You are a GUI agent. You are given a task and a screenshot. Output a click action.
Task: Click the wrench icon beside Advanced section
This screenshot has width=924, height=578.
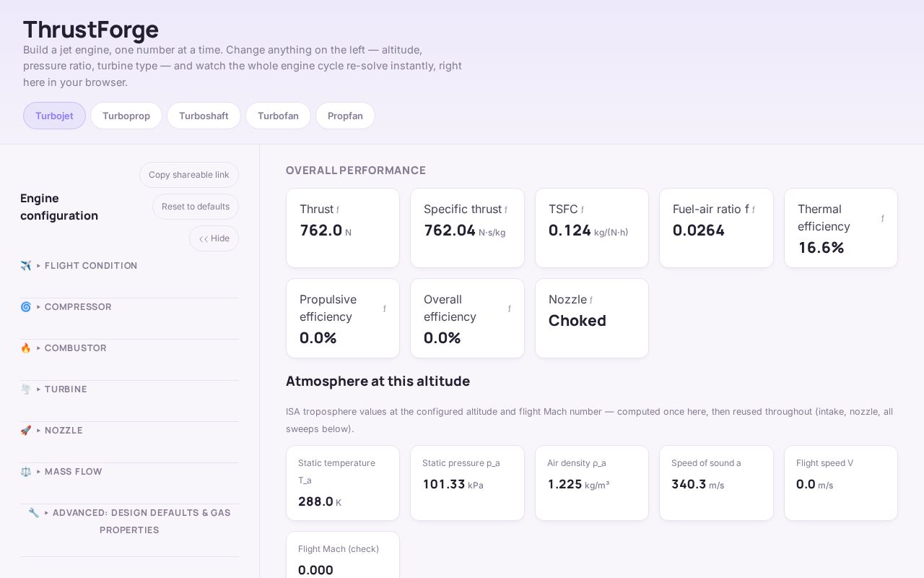click(x=34, y=513)
